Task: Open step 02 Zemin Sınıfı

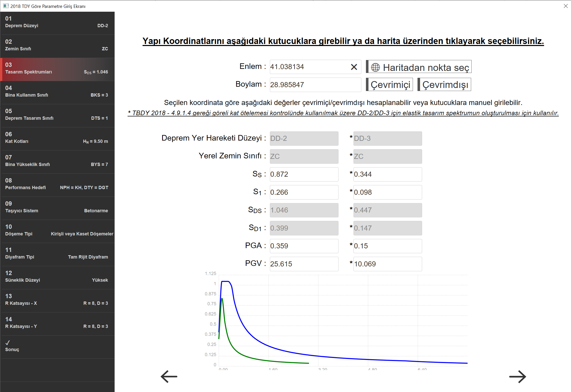Action: pos(57,46)
